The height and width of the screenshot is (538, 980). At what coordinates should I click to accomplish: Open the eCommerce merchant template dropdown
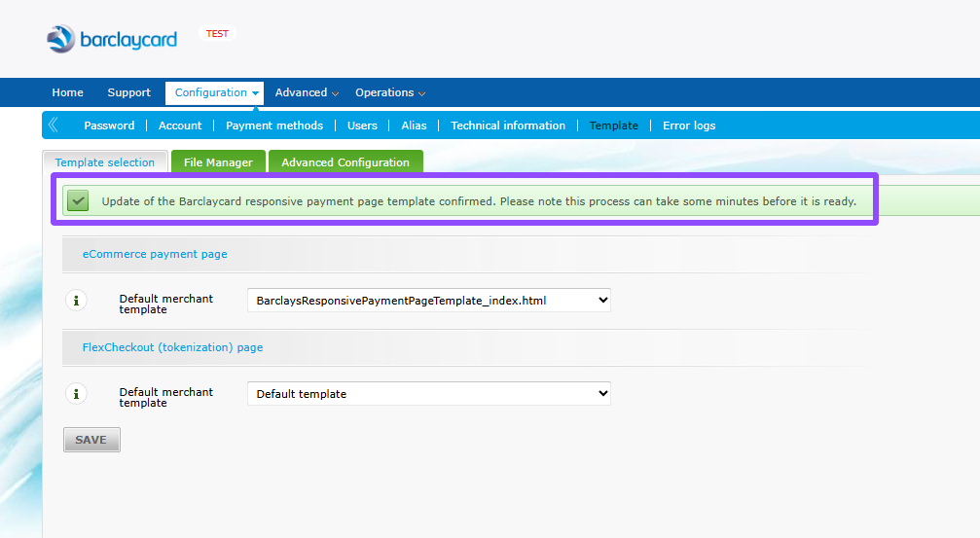429,301
